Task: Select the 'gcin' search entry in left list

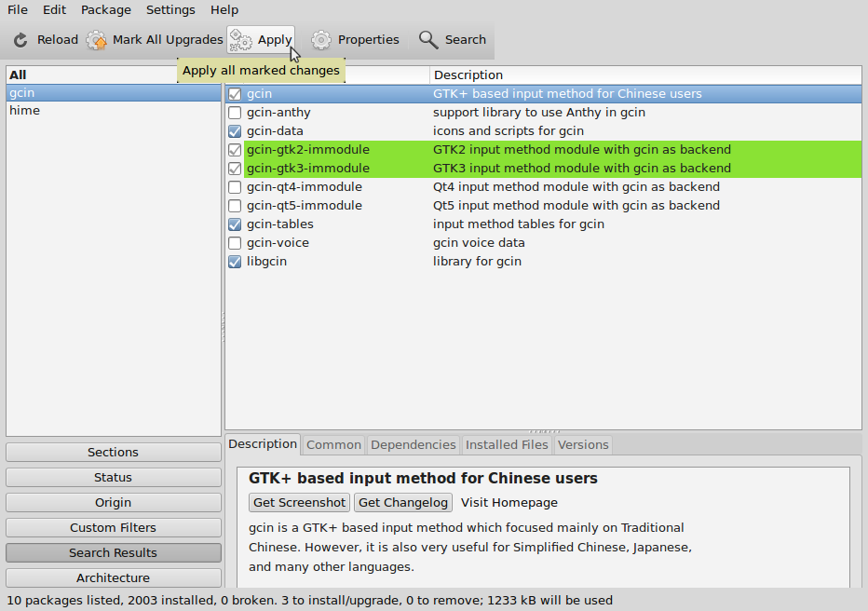Action: pyautogui.click(x=114, y=93)
